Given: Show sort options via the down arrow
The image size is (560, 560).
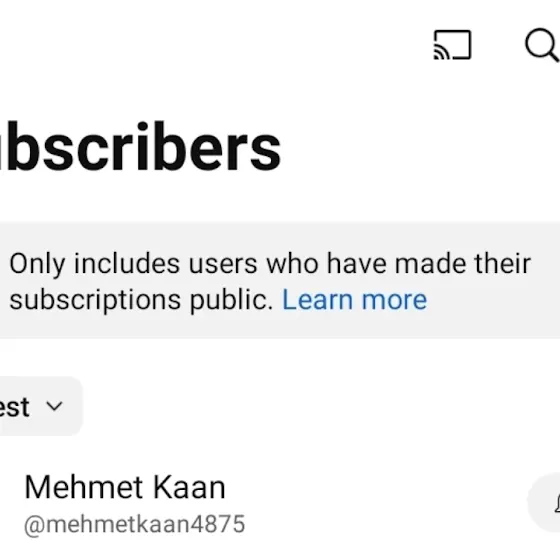Looking at the screenshot, I should [54, 406].
